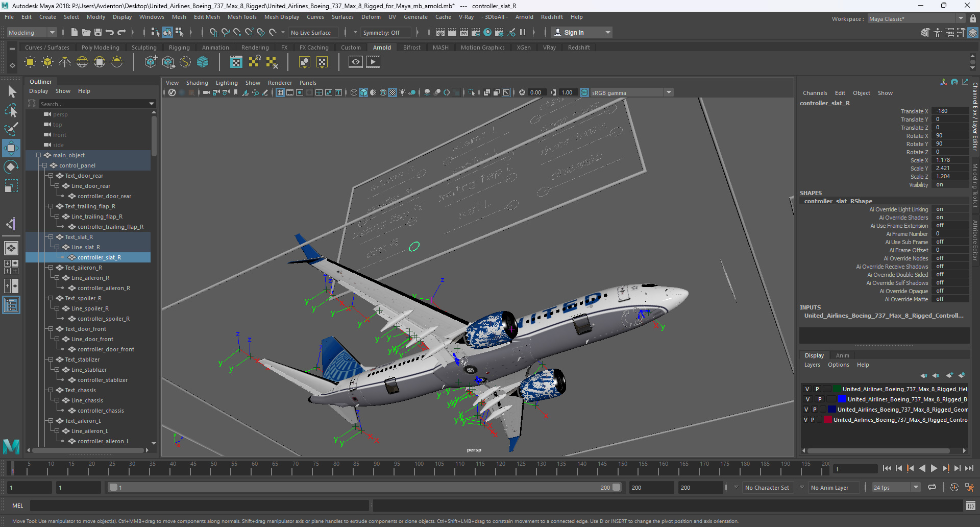This screenshot has width=980, height=527.
Task: Switch to the Rigging shelf tab
Action: pyautogui.click(x=179, y=47)
